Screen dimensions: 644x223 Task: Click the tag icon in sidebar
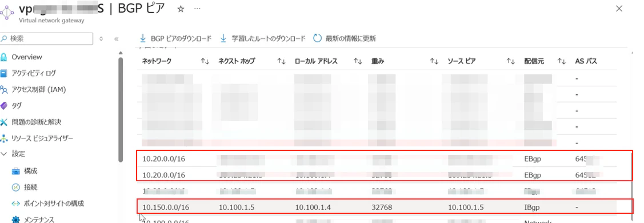click(x=3, y=106)
